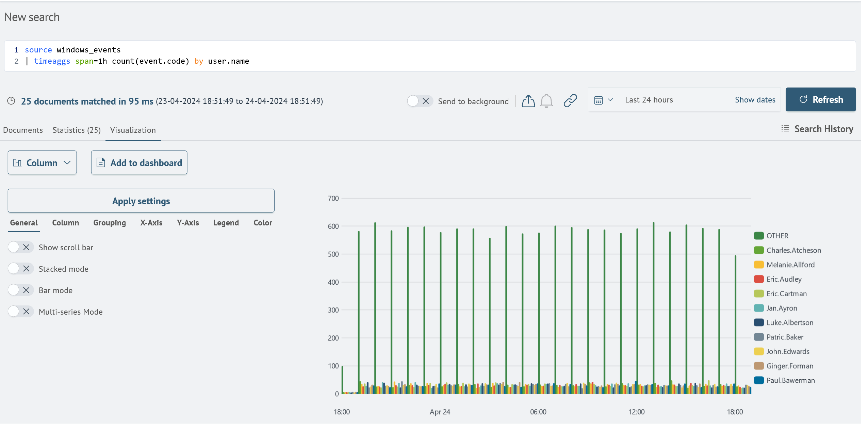Select the Color axis settings tab
This screenshot has width=868, height=427.
(x=263, y=223)
